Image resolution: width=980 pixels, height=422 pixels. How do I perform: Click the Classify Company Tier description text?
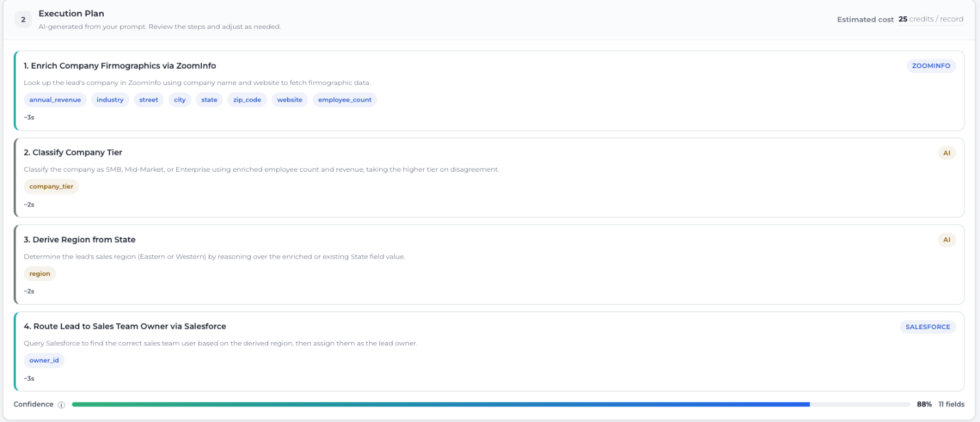[261, 169]
